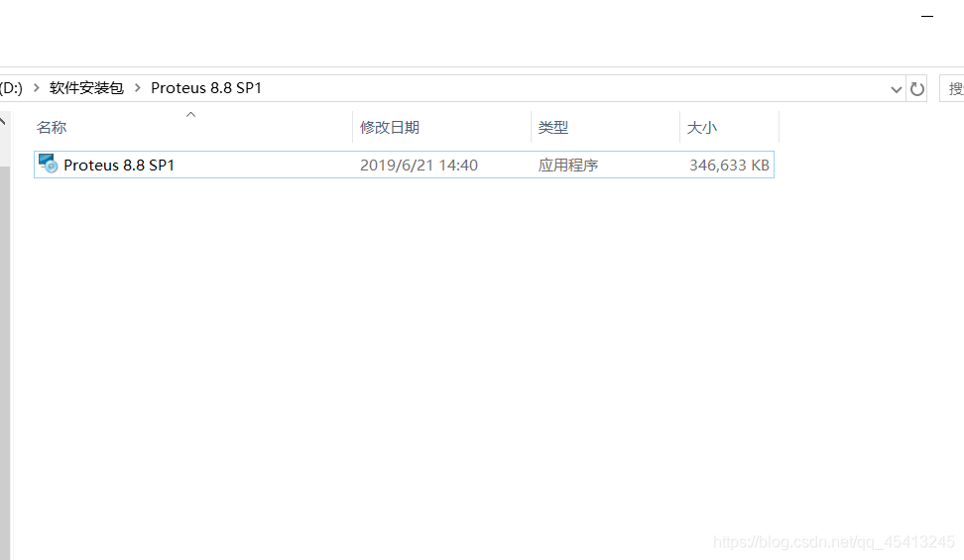Open the address bar history dropdown
The height and width of the screenshot is (560, 964).
[x=896, y=90]
